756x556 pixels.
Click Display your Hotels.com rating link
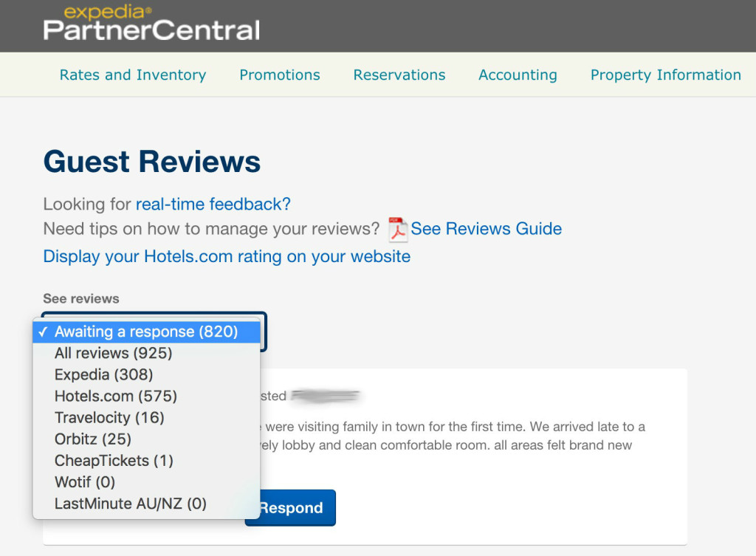227,256
